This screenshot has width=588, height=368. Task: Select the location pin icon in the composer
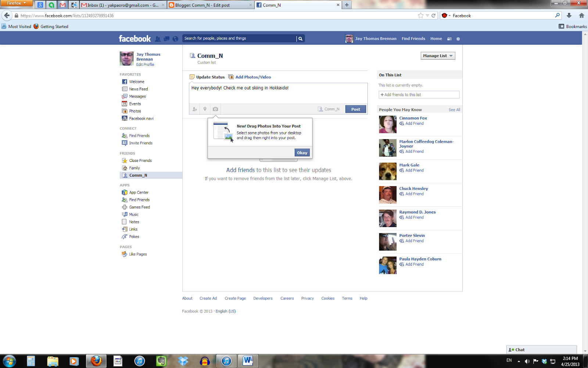[x=205, y=109]
